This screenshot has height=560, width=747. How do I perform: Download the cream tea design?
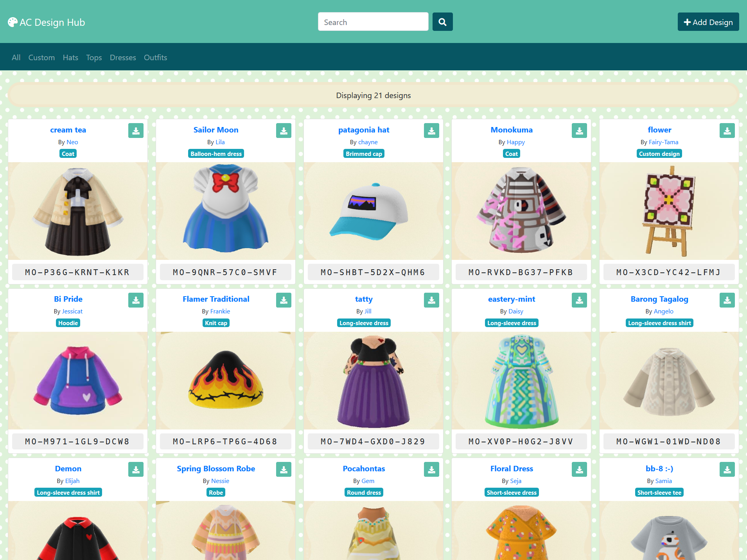pos(136,131)
